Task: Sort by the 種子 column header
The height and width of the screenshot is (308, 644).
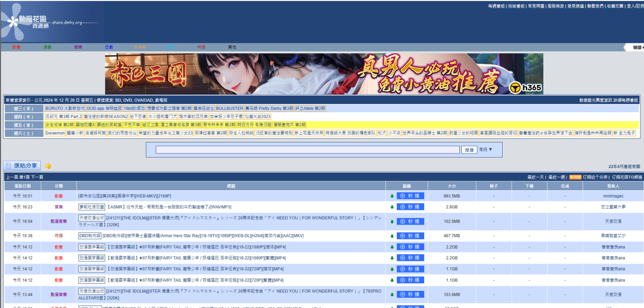Action: pos(494,186)
